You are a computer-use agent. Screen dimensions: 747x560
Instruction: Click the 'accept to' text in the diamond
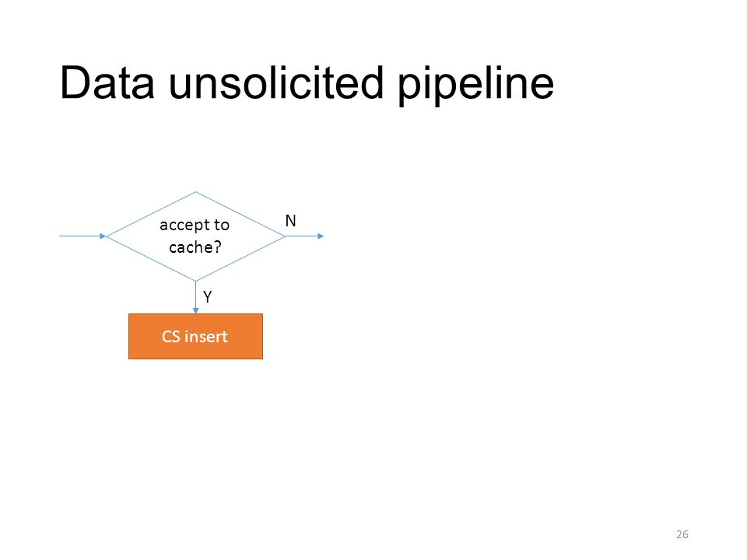tap(195, 225)
